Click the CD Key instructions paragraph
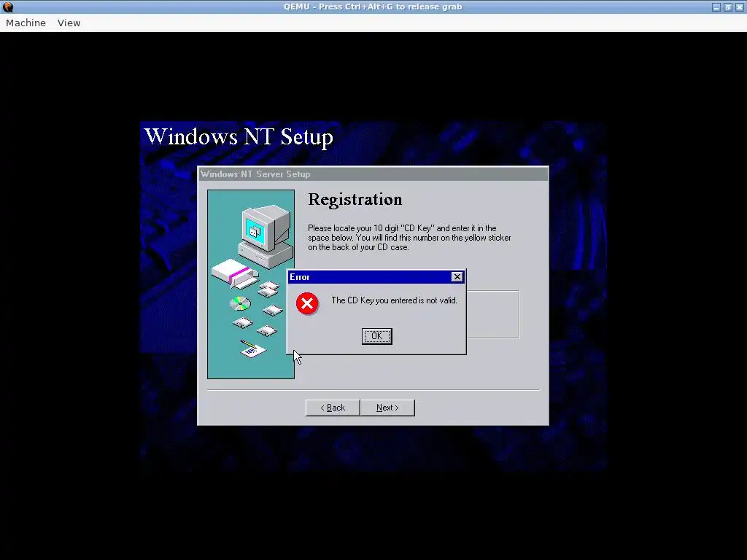The image size is (747, 560). click(409, 238)
